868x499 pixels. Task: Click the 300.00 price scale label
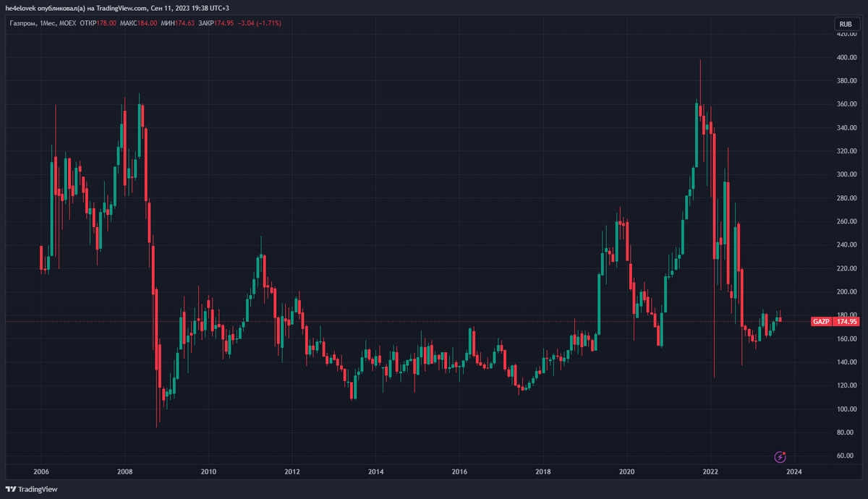(847, 174)
